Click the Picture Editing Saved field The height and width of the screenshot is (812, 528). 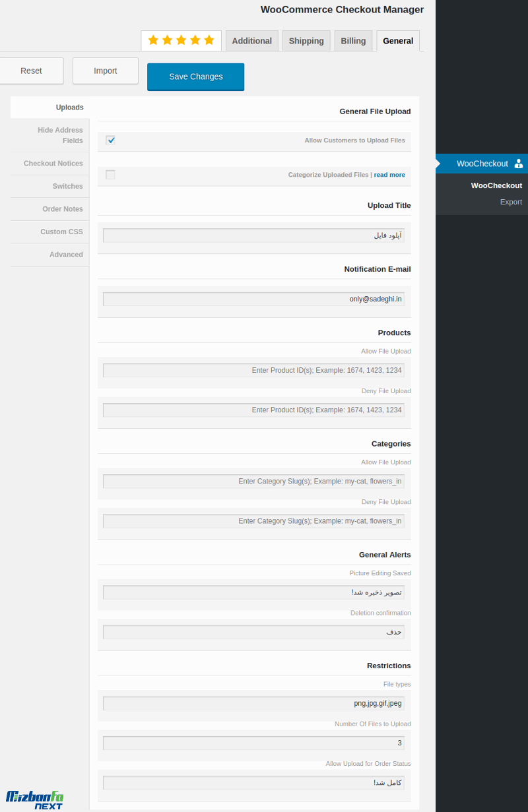click(x=253, y=592)
